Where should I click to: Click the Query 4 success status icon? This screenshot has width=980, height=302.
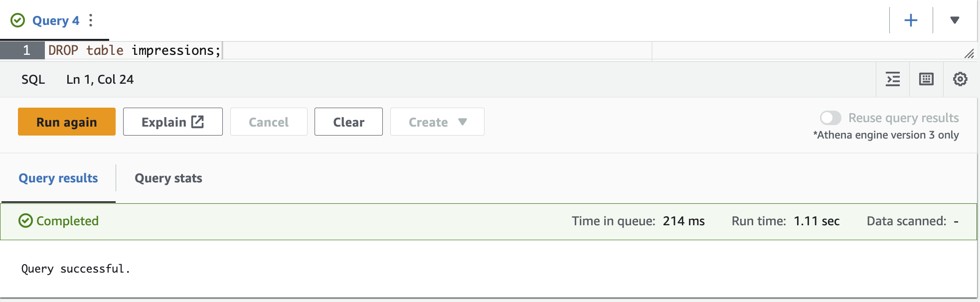coord(18,20)
